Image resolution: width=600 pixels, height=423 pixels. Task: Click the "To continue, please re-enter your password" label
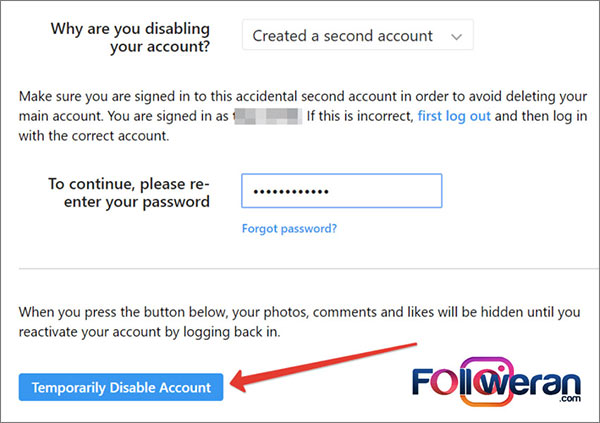point(128,193)
